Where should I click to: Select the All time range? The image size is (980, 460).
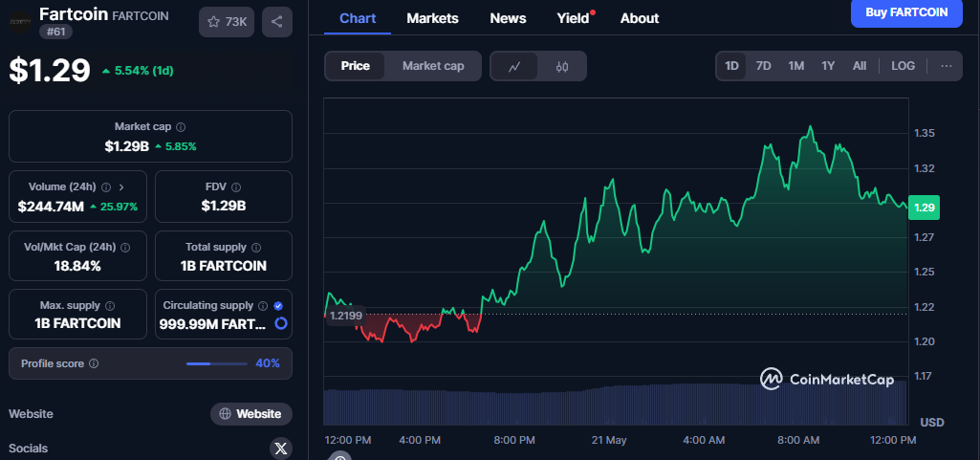(x=860, y=66)
